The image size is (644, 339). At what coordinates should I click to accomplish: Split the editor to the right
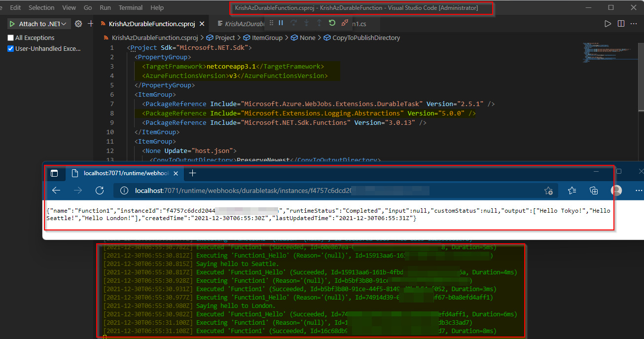coord(621,24)
